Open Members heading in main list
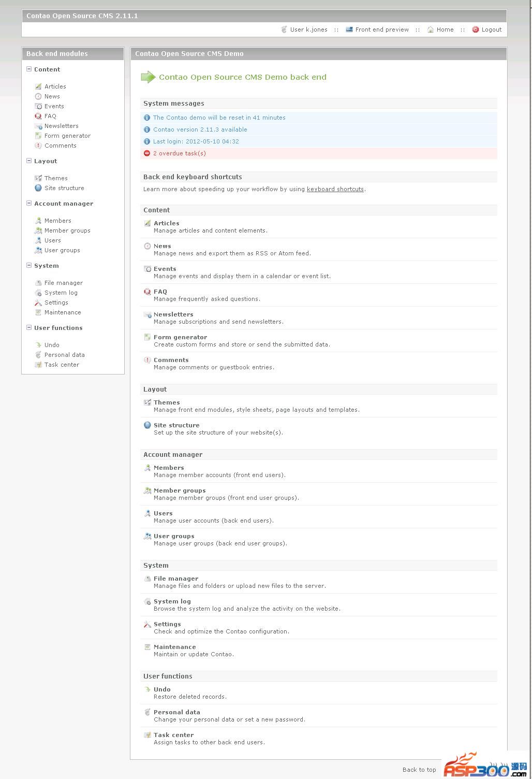 [x=169, y=468]
